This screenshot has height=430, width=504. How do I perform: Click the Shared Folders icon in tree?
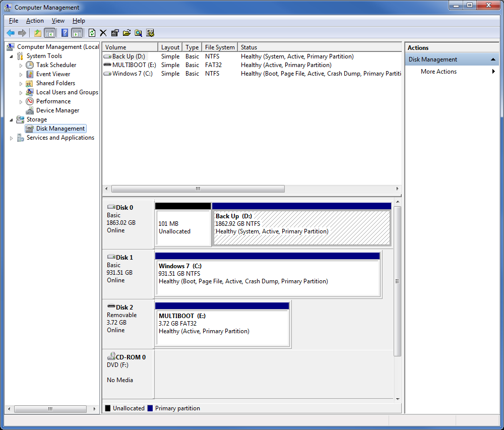coord(30,83)
